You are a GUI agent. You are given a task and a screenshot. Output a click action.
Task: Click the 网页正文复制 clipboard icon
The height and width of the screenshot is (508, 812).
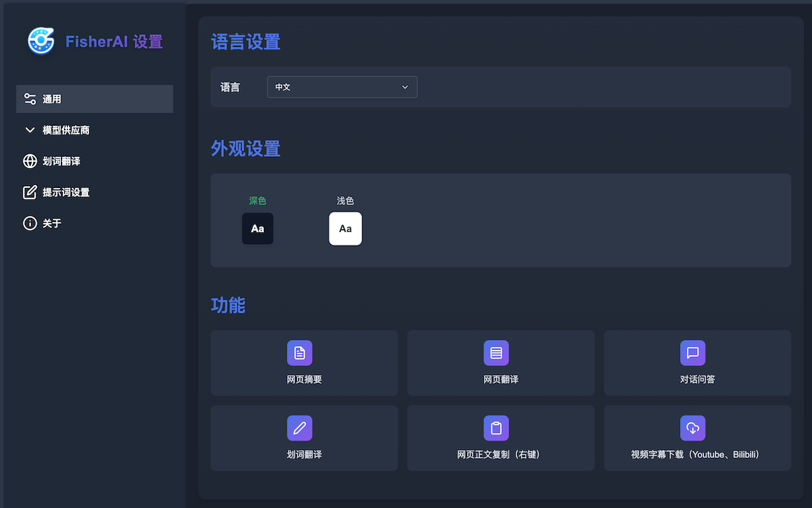(496, 428)
